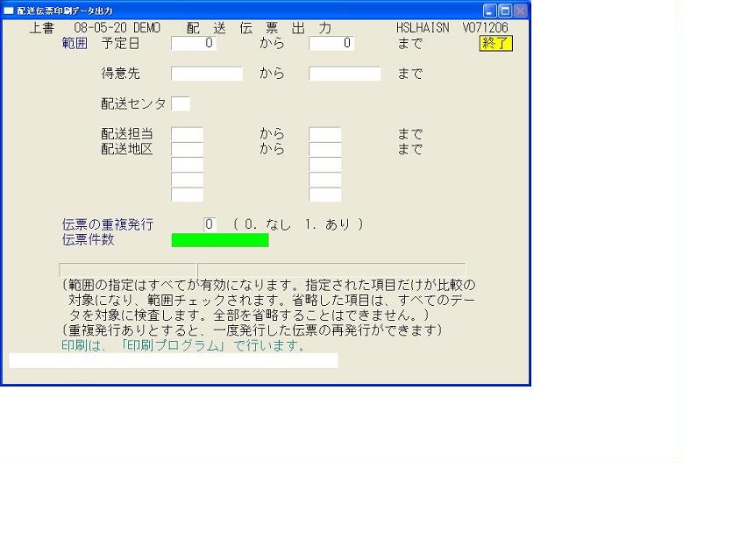Select the first 配送地区 from field
The image size is (747, 560).
pyautogui.click(x=187, y=150)
